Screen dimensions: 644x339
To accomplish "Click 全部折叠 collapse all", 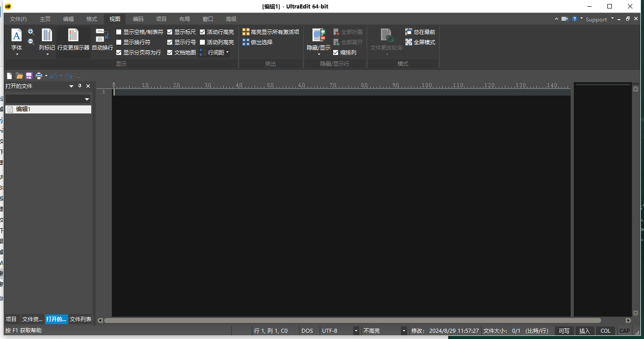I will (x=348, y=32).
